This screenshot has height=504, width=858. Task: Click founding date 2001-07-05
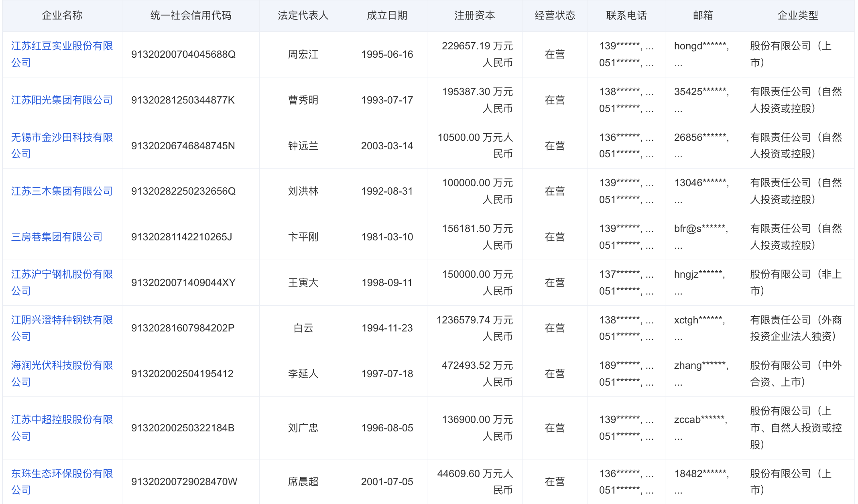387,482
